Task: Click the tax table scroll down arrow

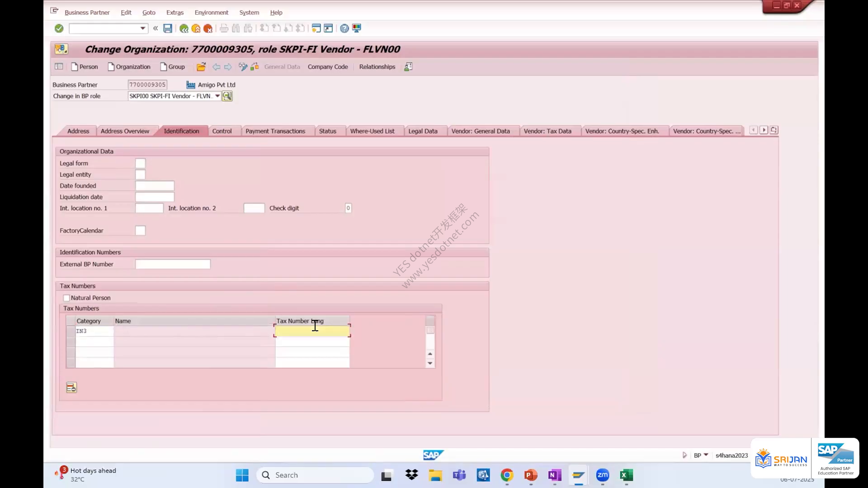Action: coord(430,363)
